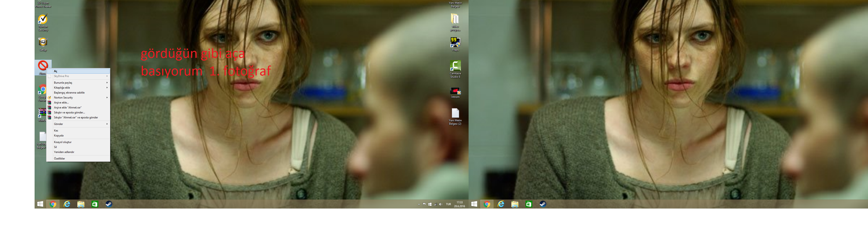
Task: Open the Fraps desktop icon
Action: pyautogui.click(x=455, y=42)
